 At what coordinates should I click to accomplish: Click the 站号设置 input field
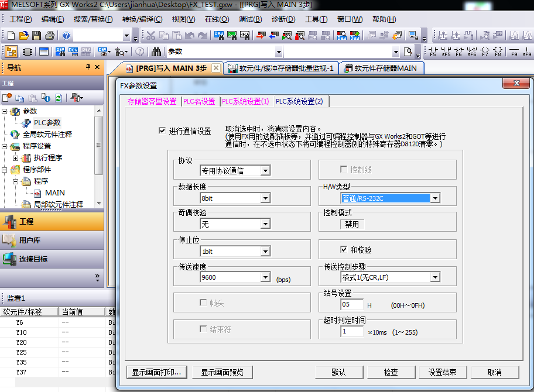(x=352, y=305)
